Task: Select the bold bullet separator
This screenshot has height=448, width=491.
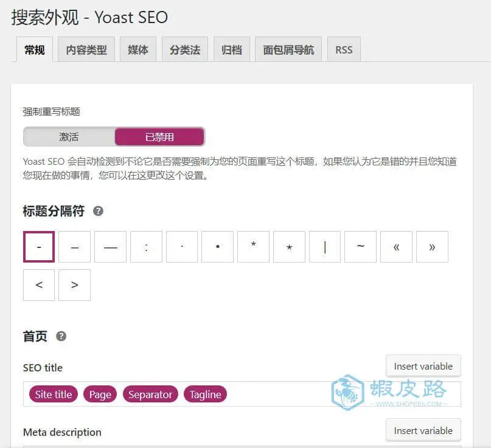Action: [x=218, y=247]
